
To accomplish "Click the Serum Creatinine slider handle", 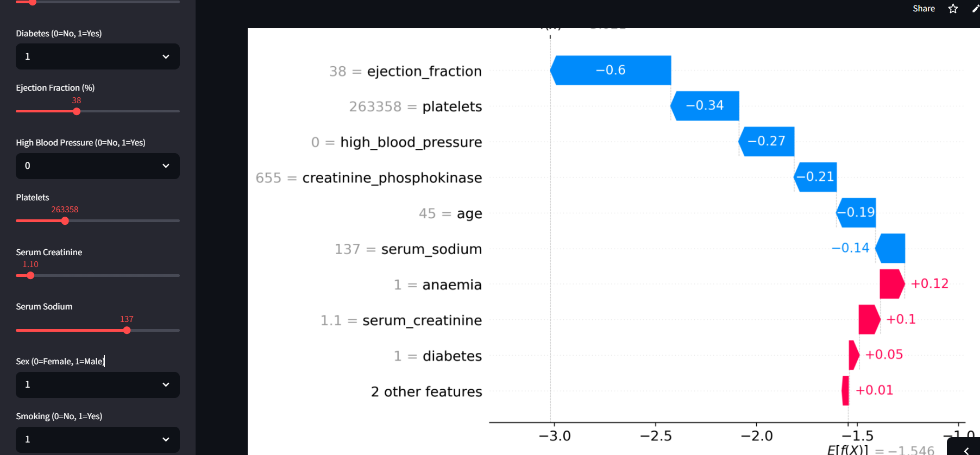I will (x=30, y=276).
